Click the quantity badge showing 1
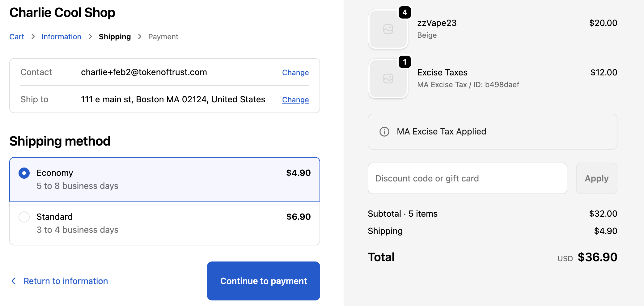 coord(405,62)
